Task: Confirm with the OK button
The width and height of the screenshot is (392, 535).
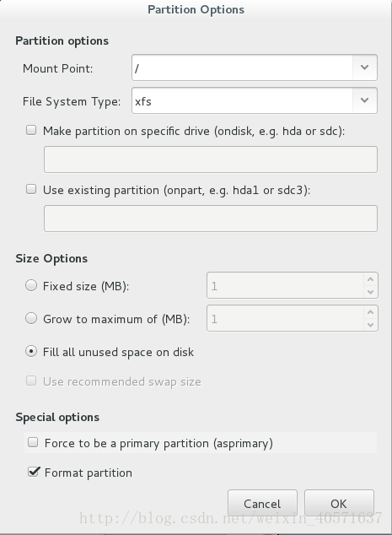Action: (339, 503)
